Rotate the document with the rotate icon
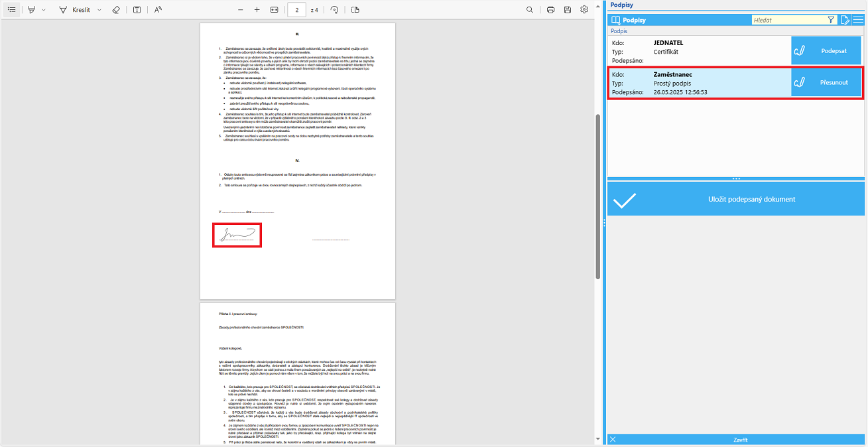This screenshot has width=868, height=447. pyautogui.click(x=334, y=10)
